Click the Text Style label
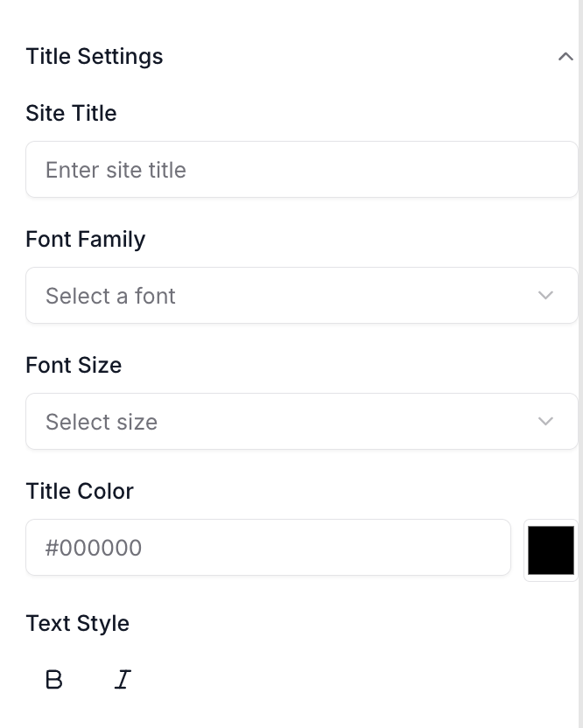The image size is (583, 728). click(x=78, y=624)
